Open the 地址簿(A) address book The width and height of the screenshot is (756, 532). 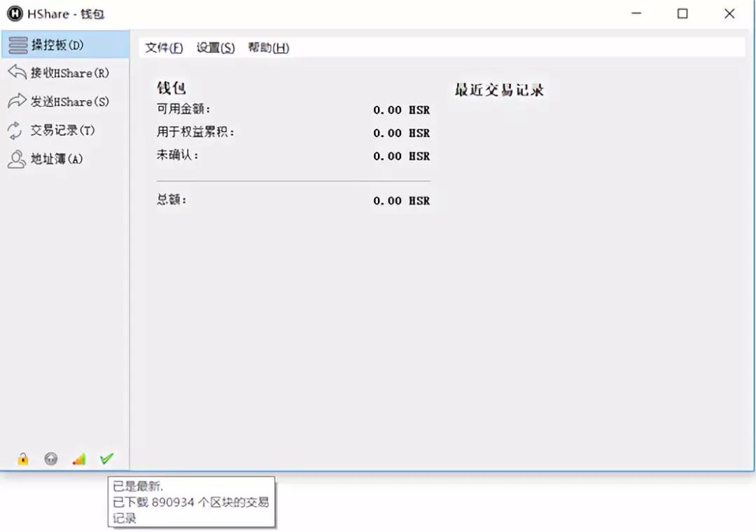point(65,159)
